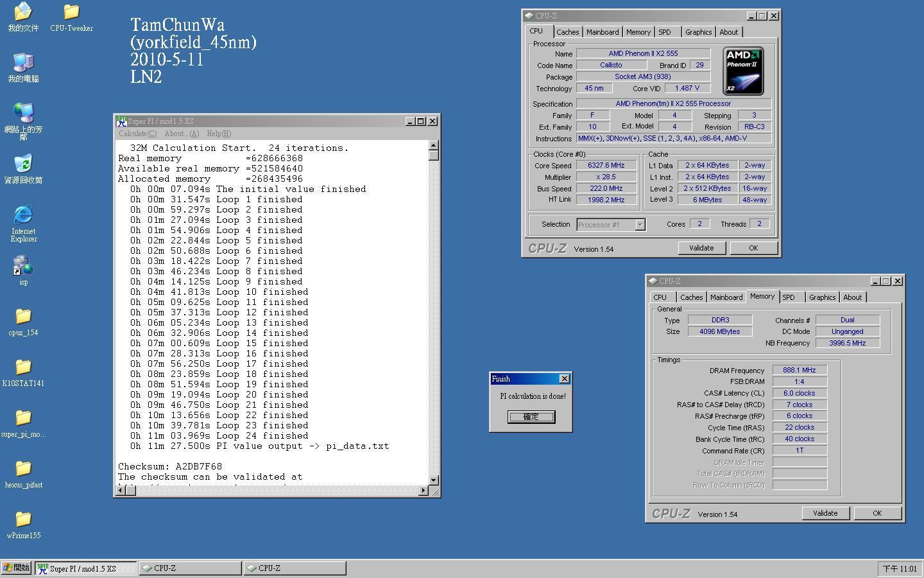Image resolution: width=924 pixels, height=578 pixels.
Task: Open the Calculate(C) menu in Super PI
Action: 137,134
